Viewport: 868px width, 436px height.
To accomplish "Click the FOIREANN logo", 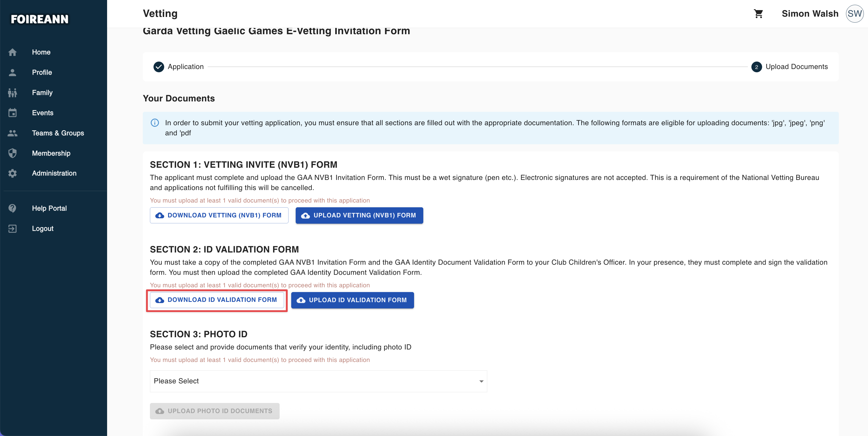I will click(x=40, y=19).
